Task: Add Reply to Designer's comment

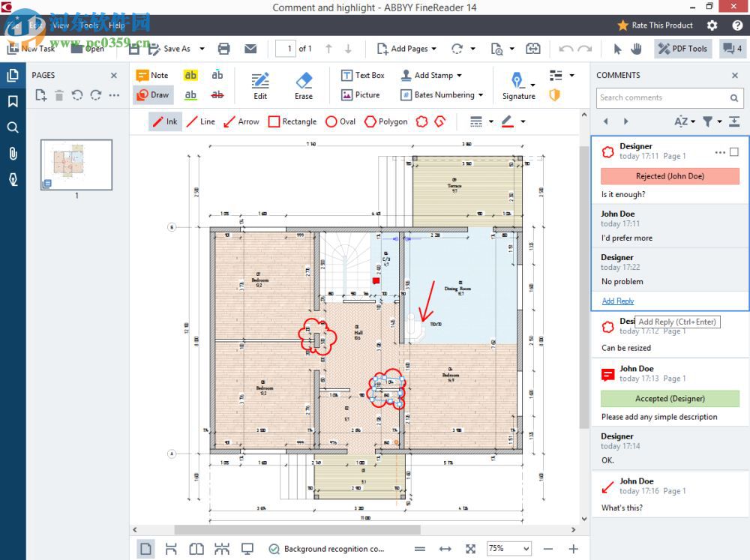Action: [x=617, y=301]
